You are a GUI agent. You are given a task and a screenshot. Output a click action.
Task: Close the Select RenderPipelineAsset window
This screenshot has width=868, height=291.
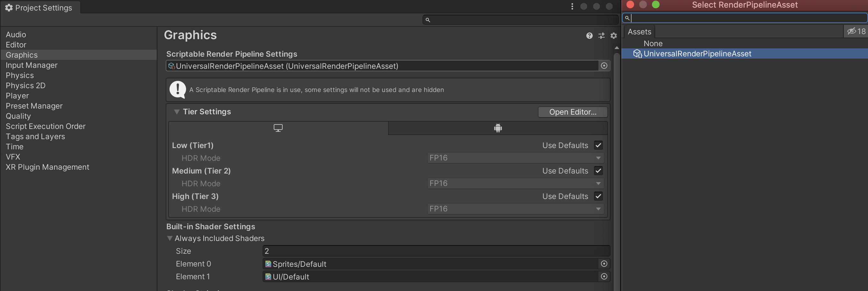pyautogui.click(x=630, y=5)
